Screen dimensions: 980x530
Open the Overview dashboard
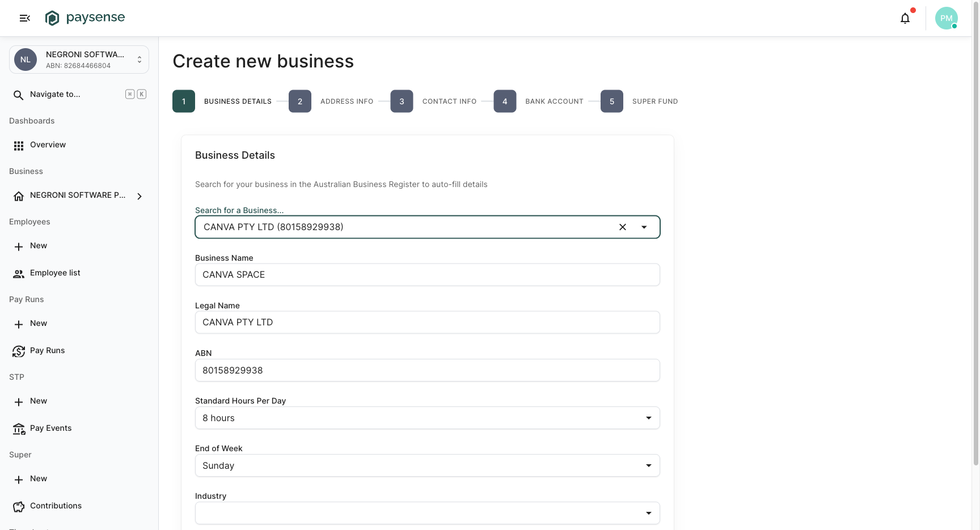point(79,145)
